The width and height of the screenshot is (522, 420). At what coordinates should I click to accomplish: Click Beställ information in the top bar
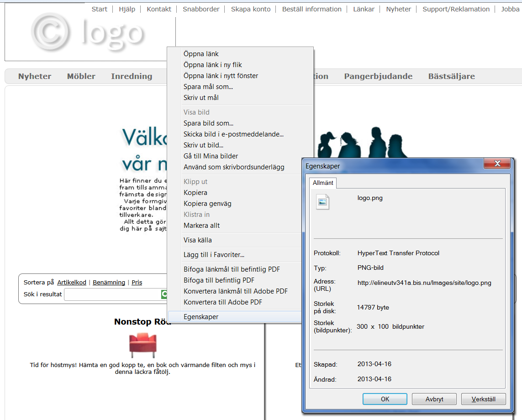point(311,9)
